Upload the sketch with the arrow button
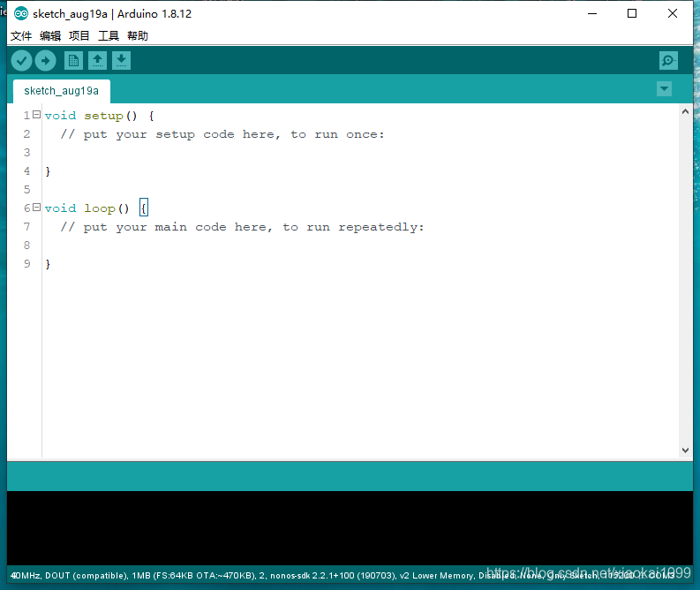 pyautogui.click(x=46, y=61)
